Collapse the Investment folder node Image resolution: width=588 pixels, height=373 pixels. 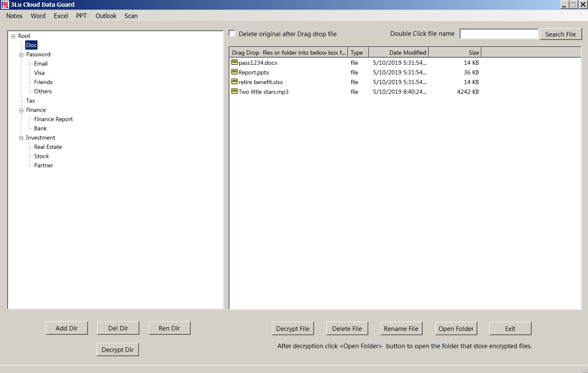tap(21, 138)
